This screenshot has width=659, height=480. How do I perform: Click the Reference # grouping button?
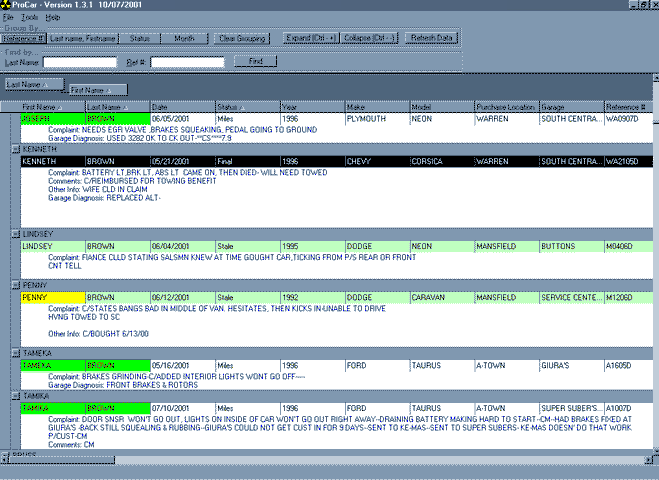click(22, 38)
